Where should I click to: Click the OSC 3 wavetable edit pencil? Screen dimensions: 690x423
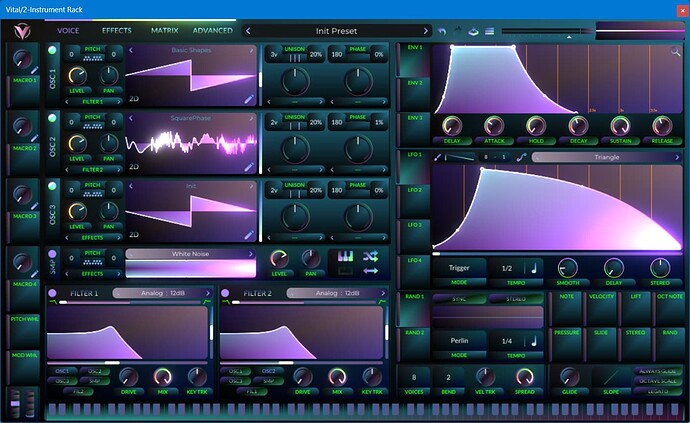(x=249, y=235)
